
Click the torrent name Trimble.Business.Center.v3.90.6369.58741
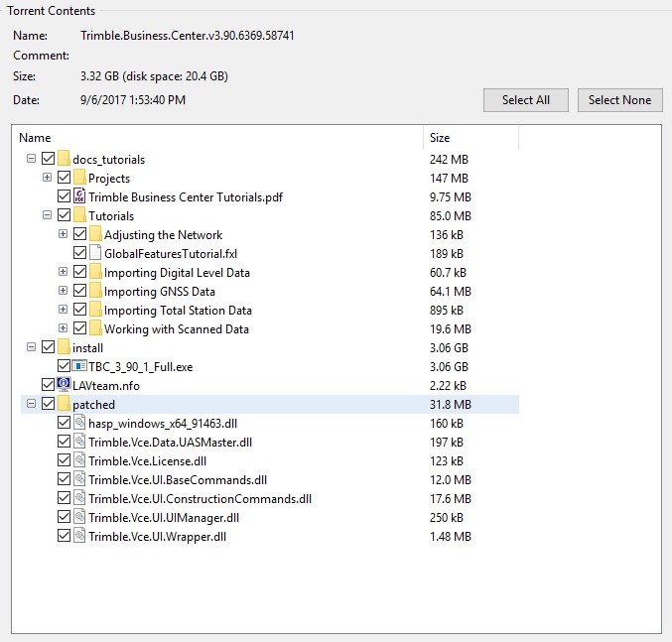click(188, 35)
